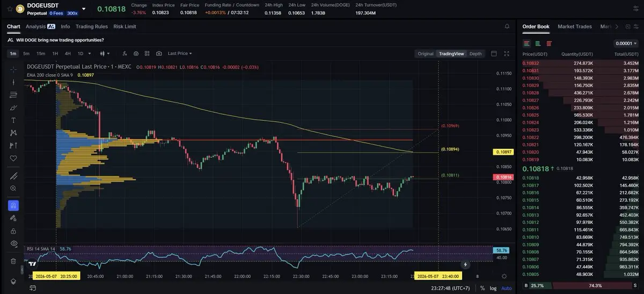The image size is (644, 294).
Task: Switch to the Chart tab
Action: tap(13, 26)
